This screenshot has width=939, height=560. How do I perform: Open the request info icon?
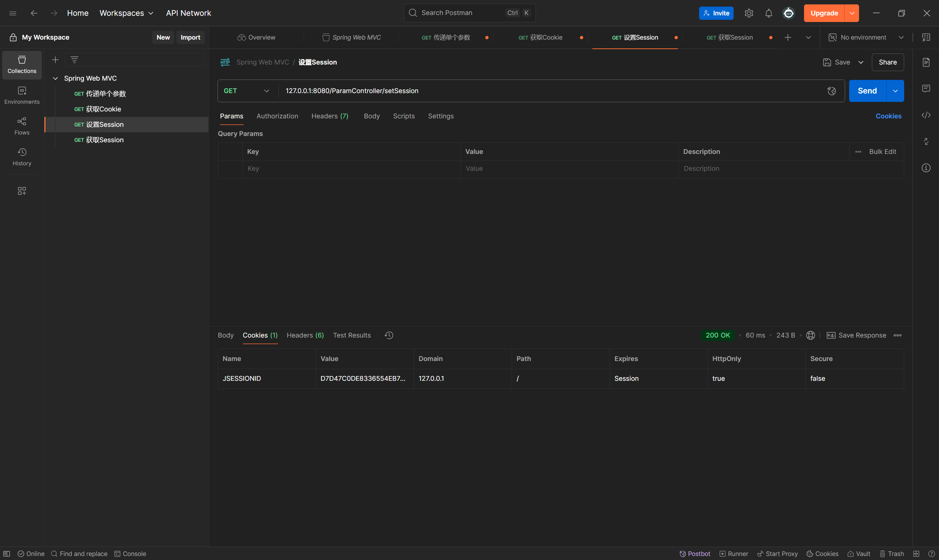pyautogui.click(x=926, y=168)
